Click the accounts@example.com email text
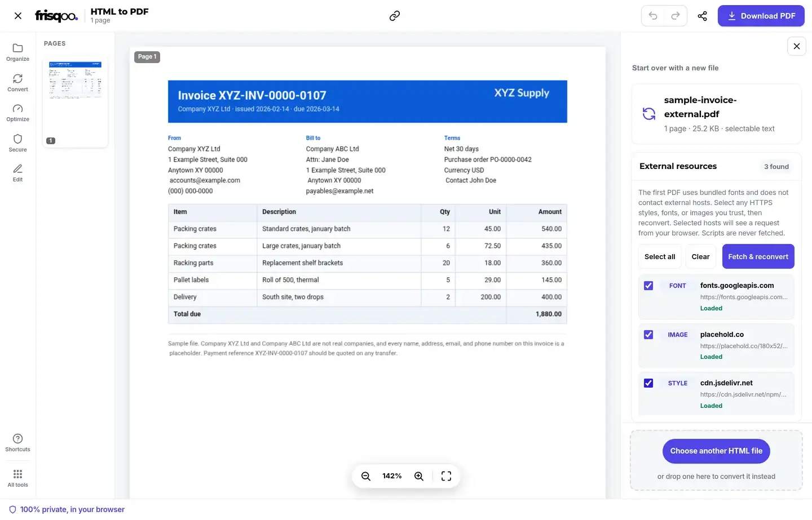The width and height of the screenshot is (812, 520). [x=205, y=180]
